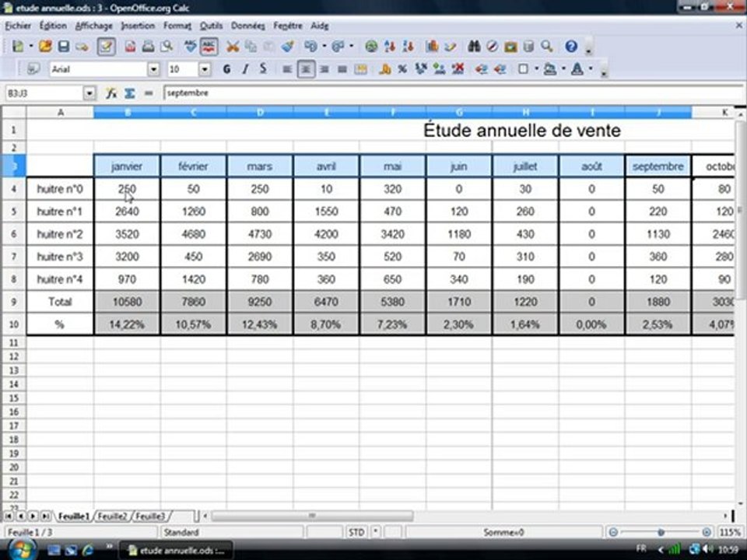Open the Fichier menu

[18, 26]
